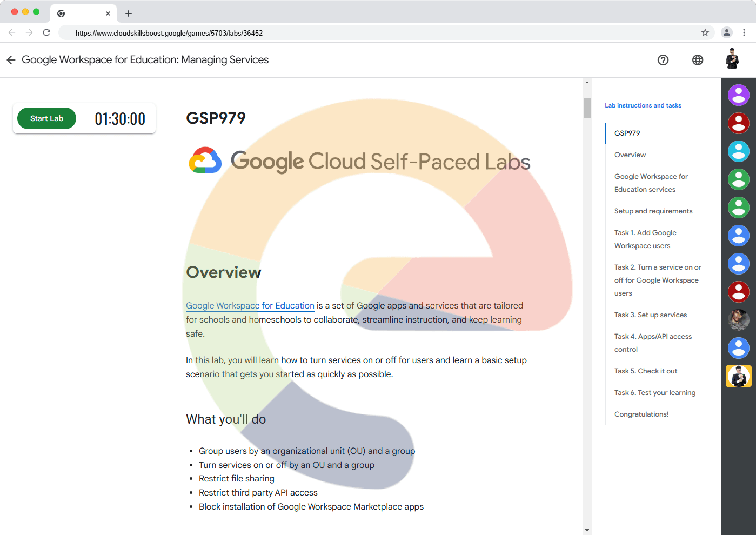The image size is (756, 535).
Task: Click the cyan user avatar in the sidebar
Action: [x=738, y=151]
